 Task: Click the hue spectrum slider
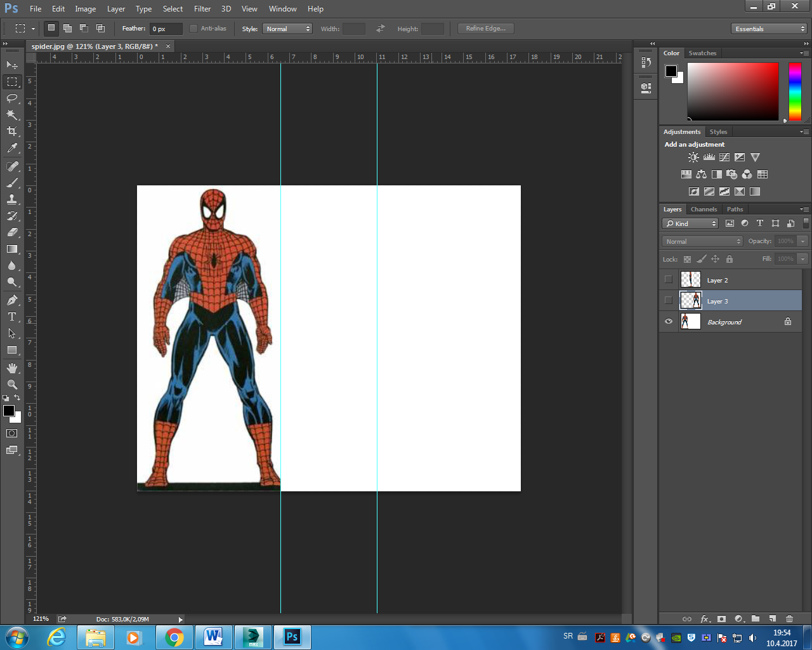point(795,91)
